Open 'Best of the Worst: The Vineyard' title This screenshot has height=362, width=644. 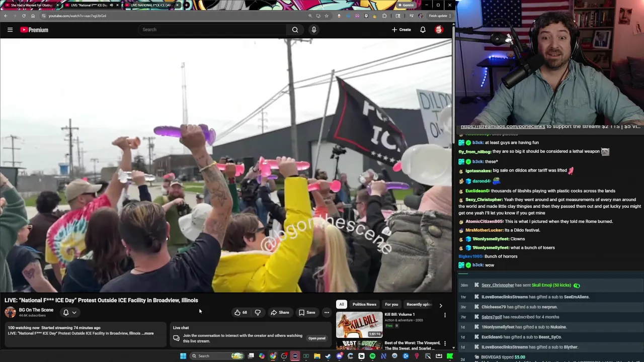pos(413,345)
